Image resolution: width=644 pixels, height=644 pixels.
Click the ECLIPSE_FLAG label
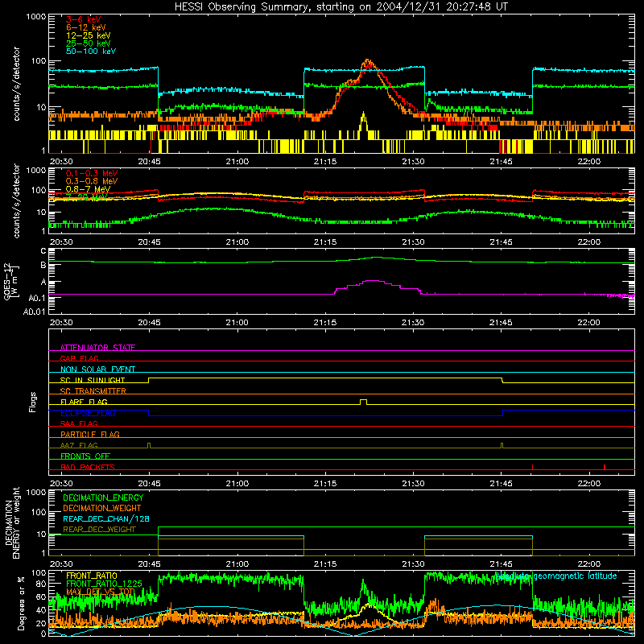(x=88, y=413)
